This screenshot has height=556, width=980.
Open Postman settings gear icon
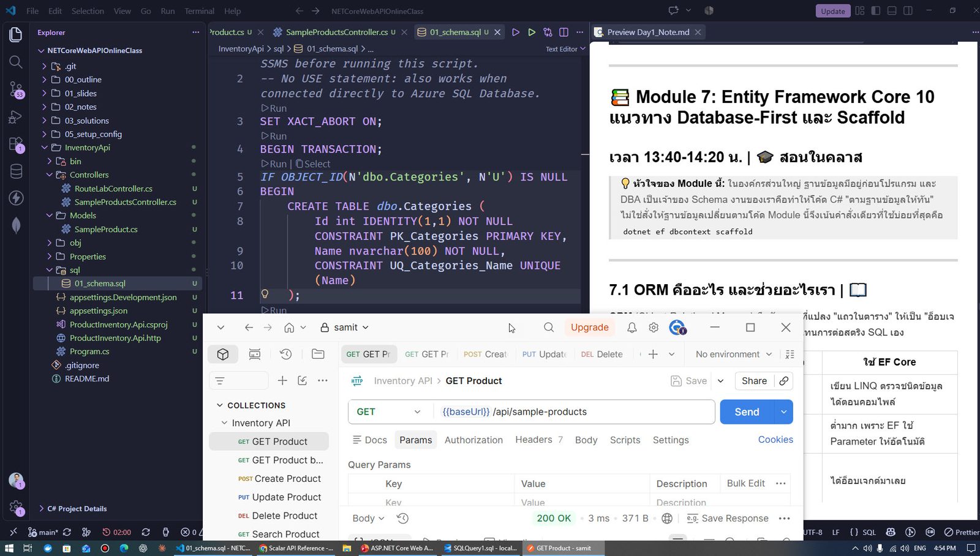click(x=654, y=328)
